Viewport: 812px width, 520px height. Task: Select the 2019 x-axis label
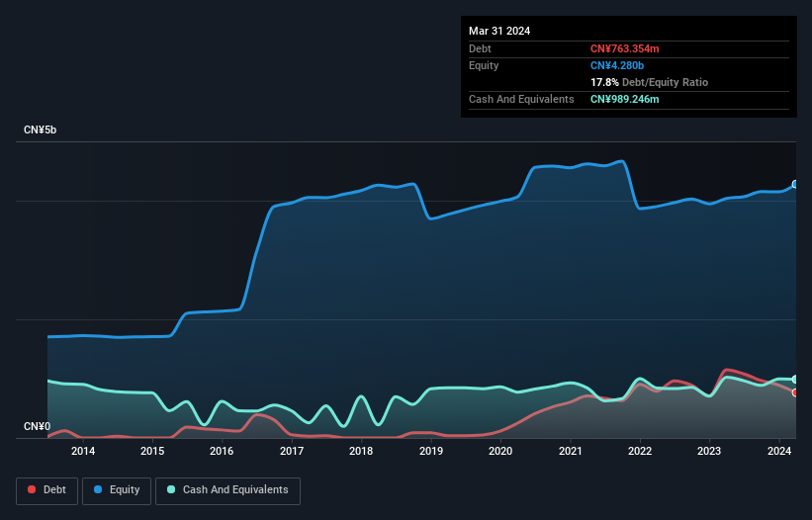pos(431,452)
